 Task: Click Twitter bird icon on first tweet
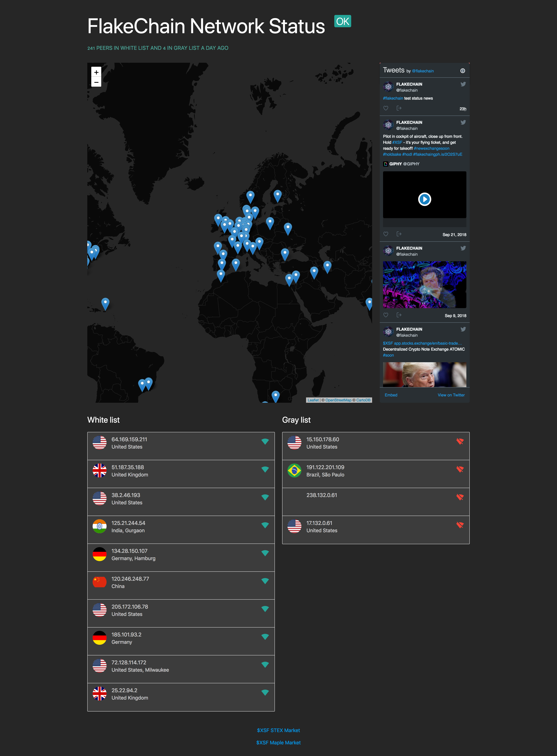pyautogui.click(x=463, y=84)
